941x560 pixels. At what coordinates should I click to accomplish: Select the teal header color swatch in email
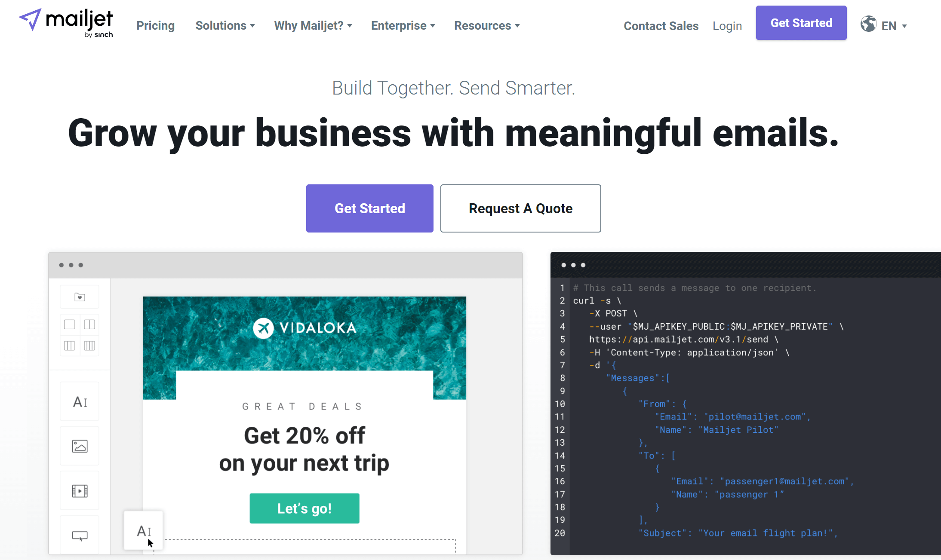click(304, 327)
